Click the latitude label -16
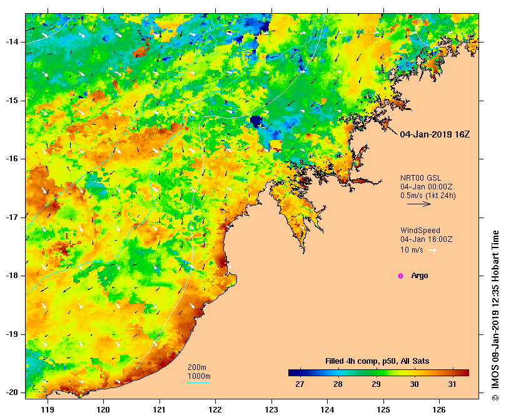 click(12, 159)
